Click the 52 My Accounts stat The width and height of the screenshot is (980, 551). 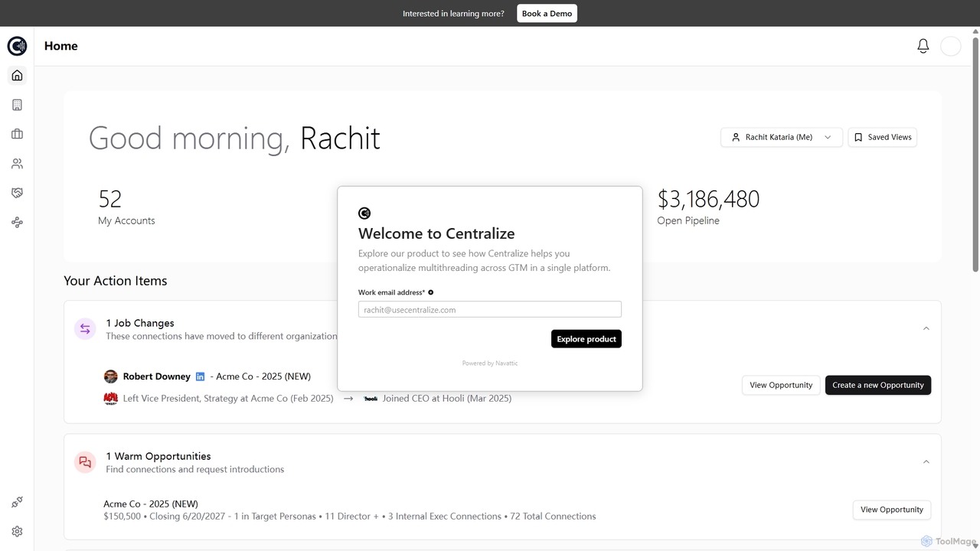click(126, 207)
